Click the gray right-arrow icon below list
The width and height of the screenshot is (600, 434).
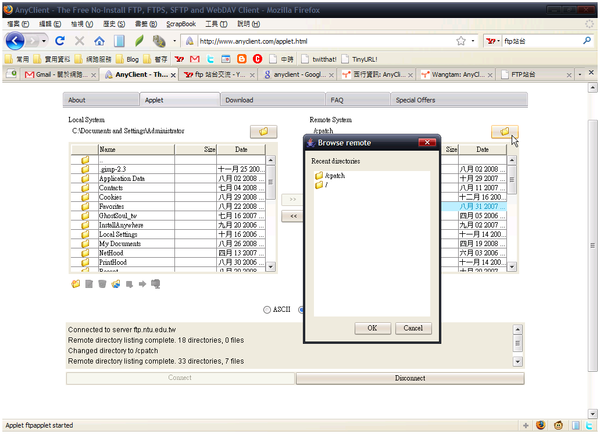pyautogui.click(x=142, y=284)
